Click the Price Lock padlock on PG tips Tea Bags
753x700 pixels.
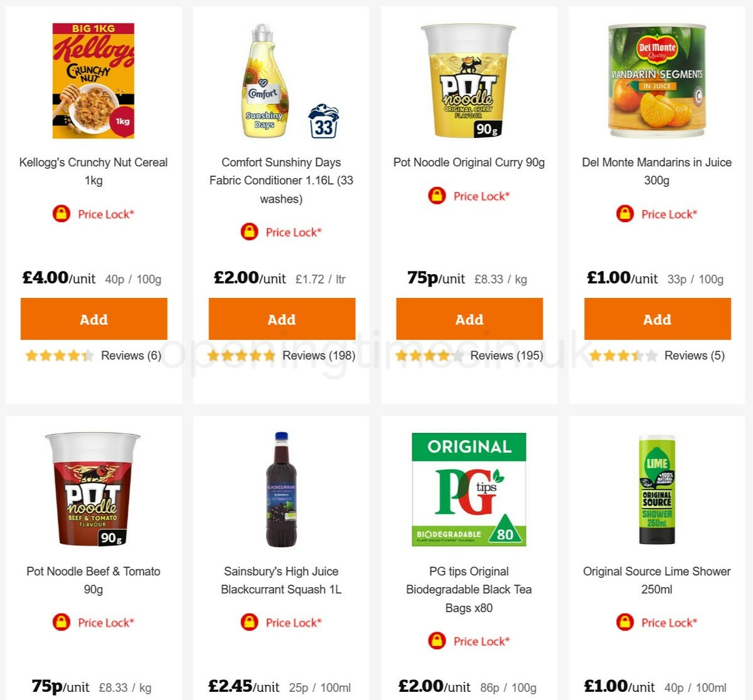(x=437, y=641)
